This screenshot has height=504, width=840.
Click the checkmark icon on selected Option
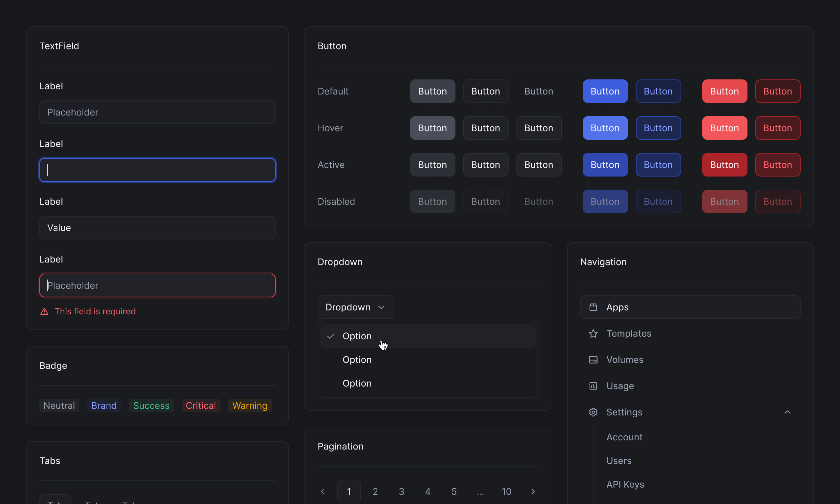click(x=330, y=336)
